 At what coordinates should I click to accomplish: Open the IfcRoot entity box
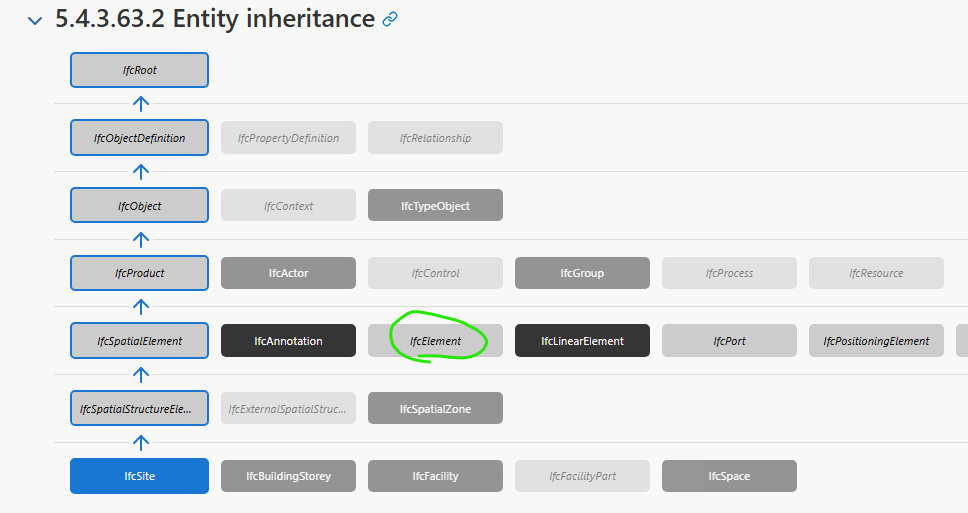(140, 70)
